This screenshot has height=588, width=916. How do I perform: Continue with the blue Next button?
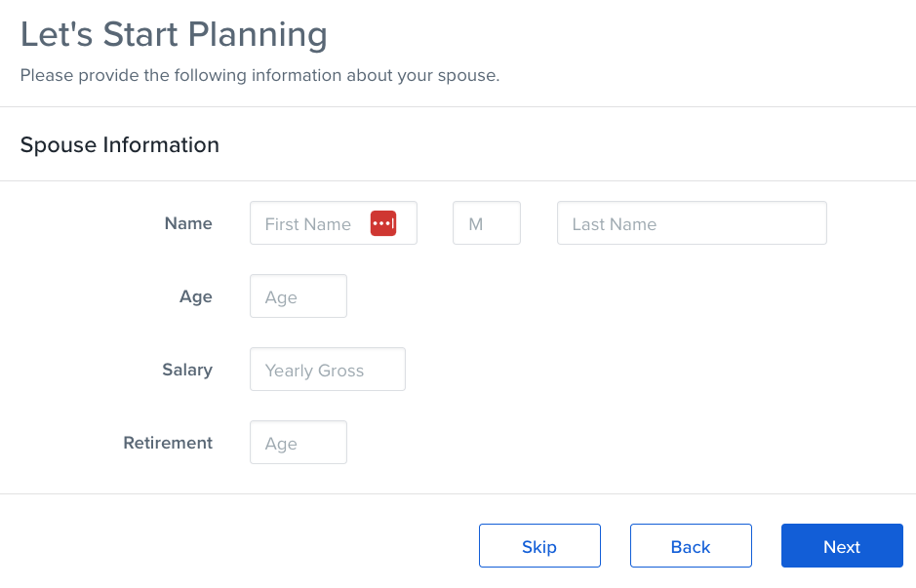[x=843, y=545]
